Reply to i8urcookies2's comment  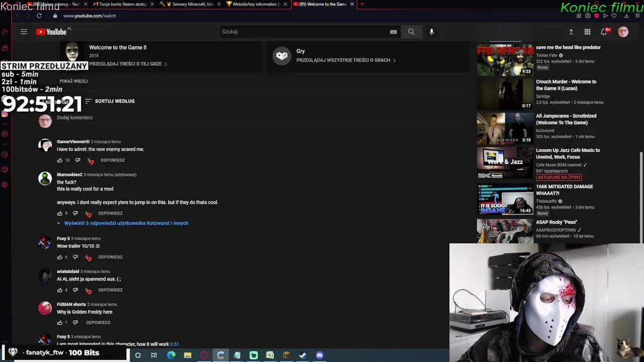pos(111,214)
